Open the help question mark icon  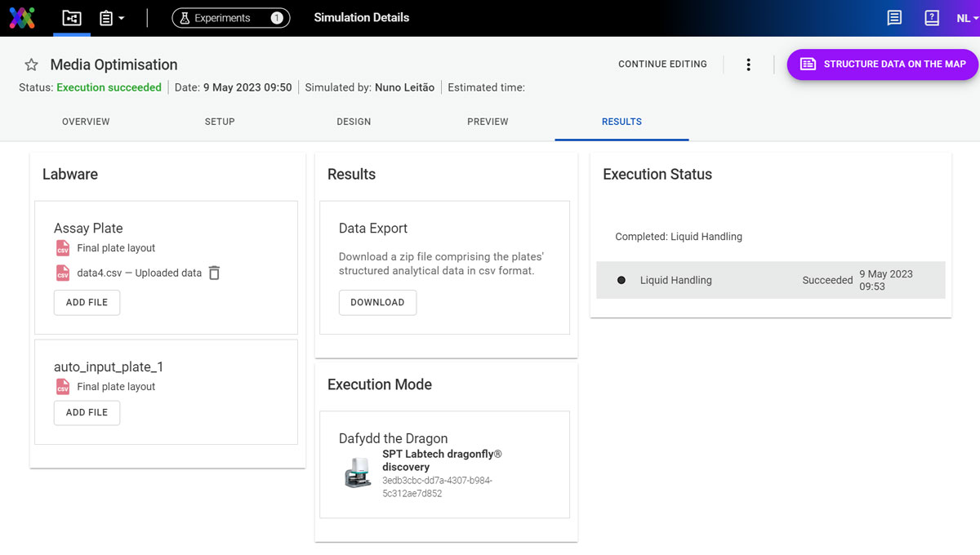(x=931, y=18)
